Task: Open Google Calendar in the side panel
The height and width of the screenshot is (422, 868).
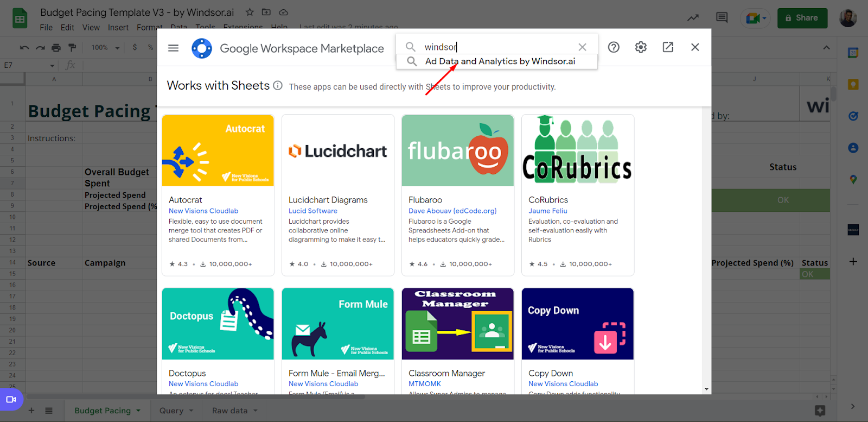Action: tap(853, 53)
